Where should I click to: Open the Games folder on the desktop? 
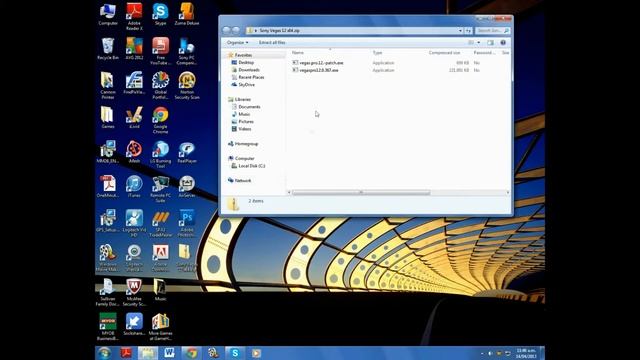tap(108, 118)
